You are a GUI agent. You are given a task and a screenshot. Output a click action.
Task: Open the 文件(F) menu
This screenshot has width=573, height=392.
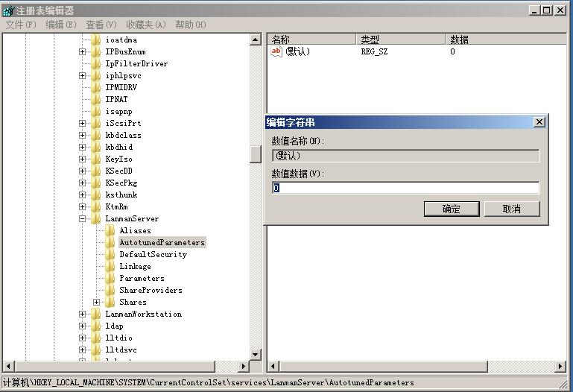tap(21, 25)
